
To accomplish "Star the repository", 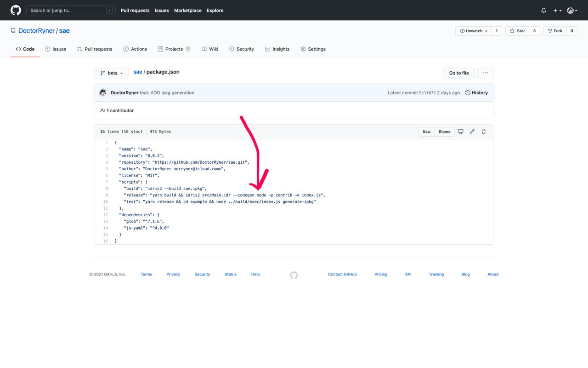I will point(517,31).
